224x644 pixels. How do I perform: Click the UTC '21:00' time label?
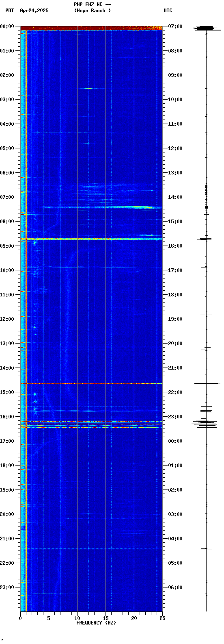point(175,368)
